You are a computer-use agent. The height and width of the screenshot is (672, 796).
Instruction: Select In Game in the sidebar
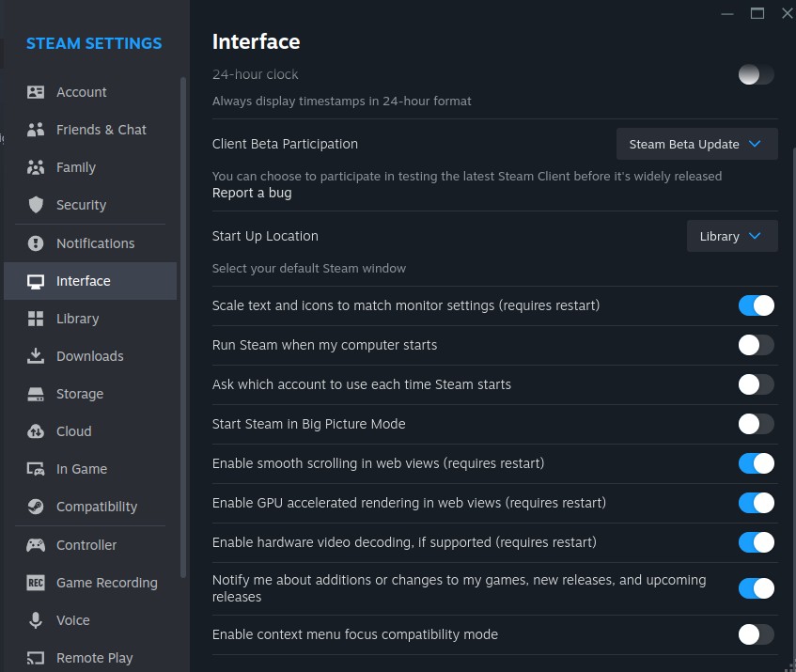(x=82, y=469)
